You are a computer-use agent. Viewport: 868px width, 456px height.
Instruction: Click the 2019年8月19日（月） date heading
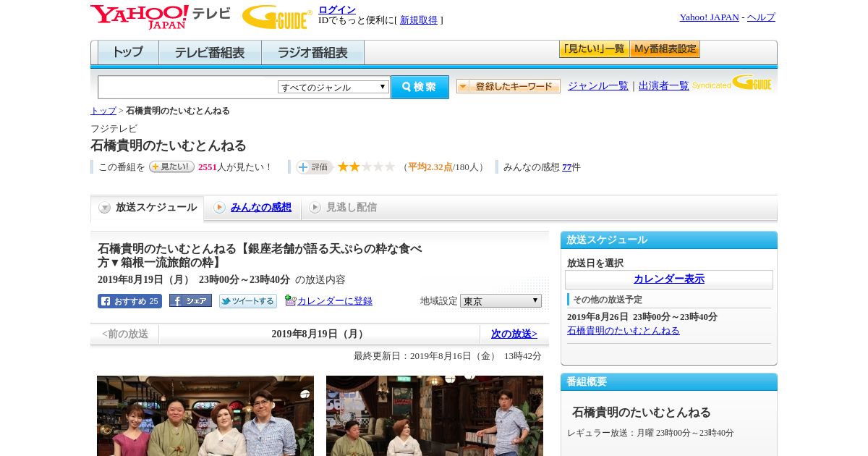pyautogui.click(x=319, y=334)
